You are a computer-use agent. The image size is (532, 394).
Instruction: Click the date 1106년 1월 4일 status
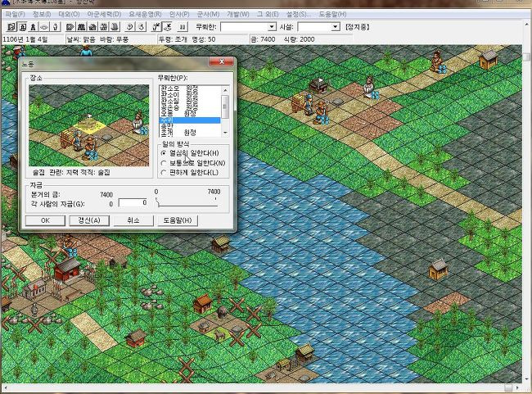point(25,39)
